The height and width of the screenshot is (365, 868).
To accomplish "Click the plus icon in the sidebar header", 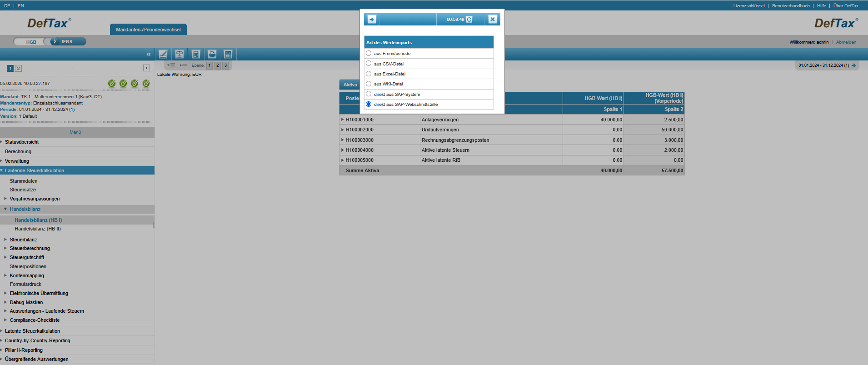I will pos(146,68).
